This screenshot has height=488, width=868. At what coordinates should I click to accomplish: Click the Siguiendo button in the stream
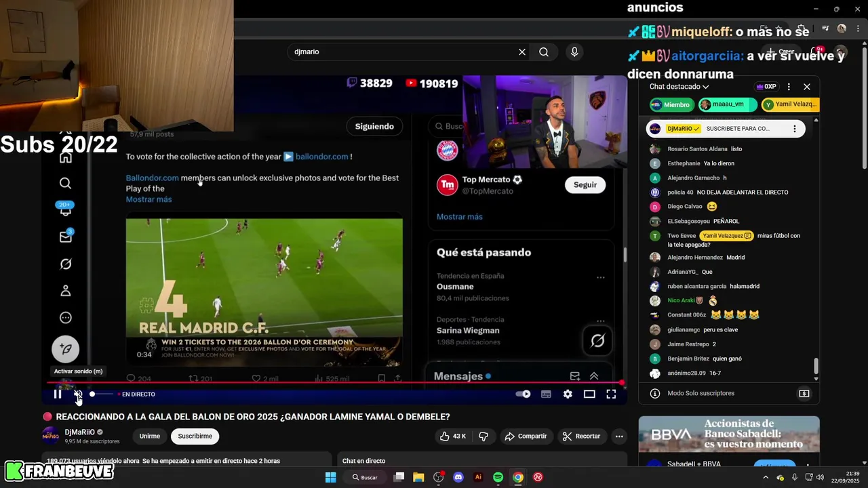point(374,126)
